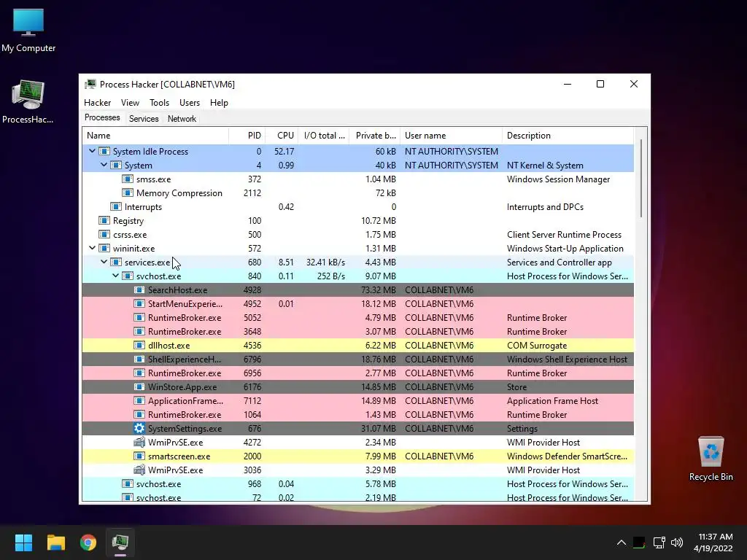Open File Explorer from the taskbar

[55, 542]
